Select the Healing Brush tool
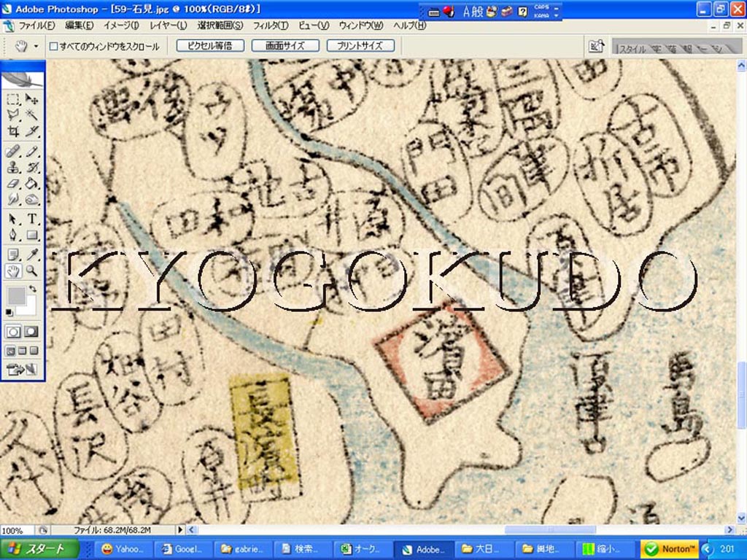Screen dimensions: 747x560 click(x=13, y=152)
